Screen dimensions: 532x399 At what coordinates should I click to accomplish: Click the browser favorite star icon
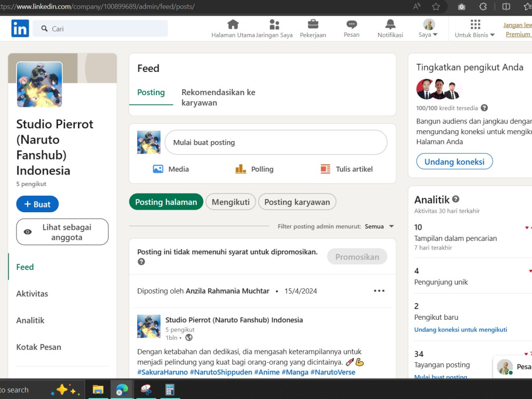click(436, 6)
